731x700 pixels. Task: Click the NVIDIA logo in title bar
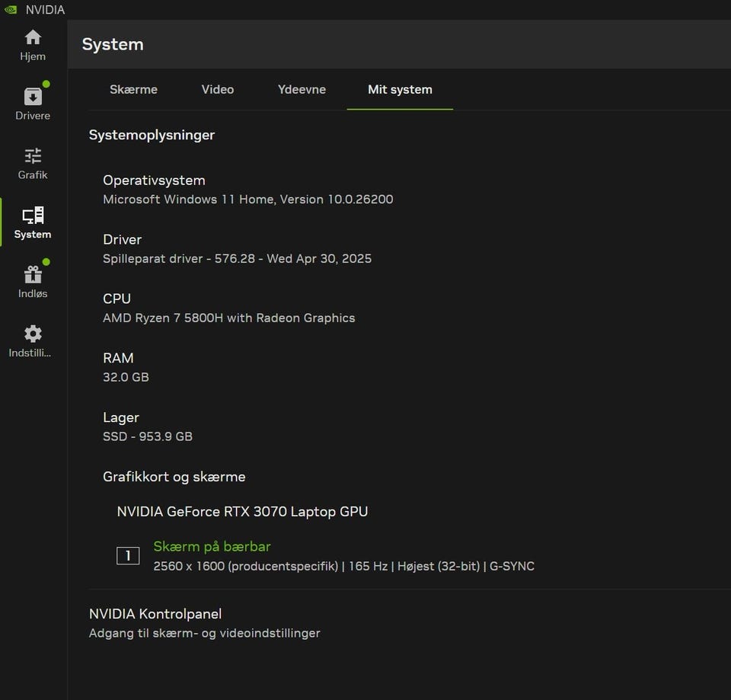(11, 10)
